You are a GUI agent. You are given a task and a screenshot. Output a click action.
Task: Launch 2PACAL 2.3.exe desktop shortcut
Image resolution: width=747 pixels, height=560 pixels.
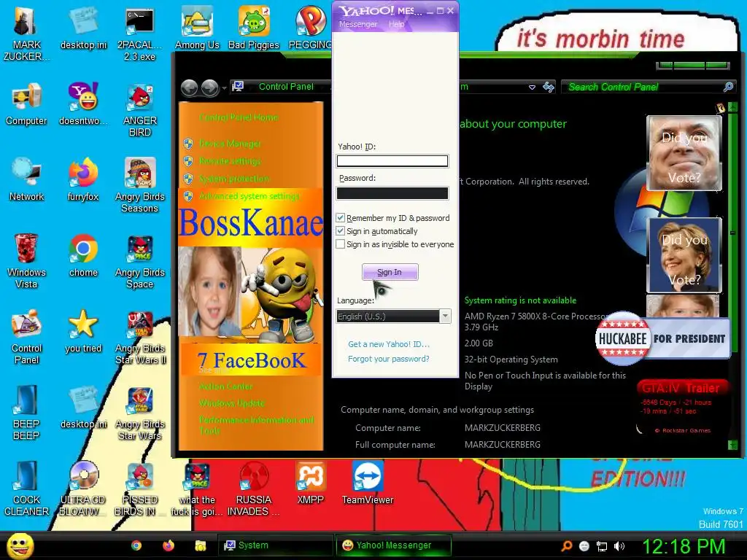139,34
